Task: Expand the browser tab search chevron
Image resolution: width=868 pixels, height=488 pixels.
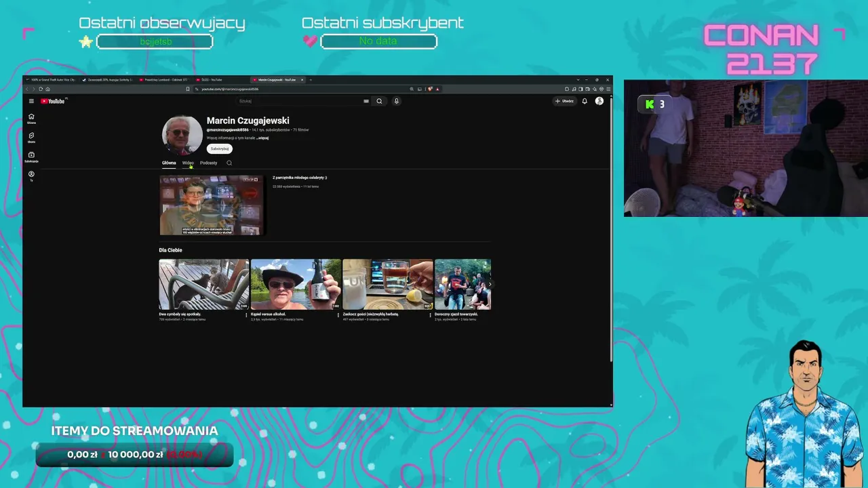Action: 578,80
